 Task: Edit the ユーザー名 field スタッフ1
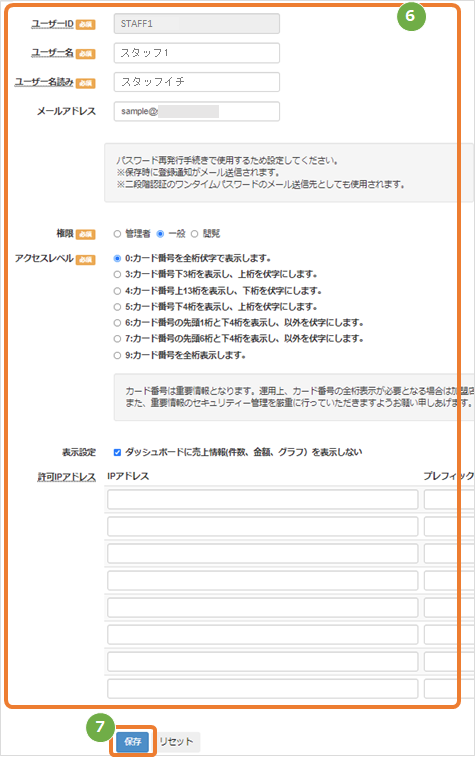(196, 53)
